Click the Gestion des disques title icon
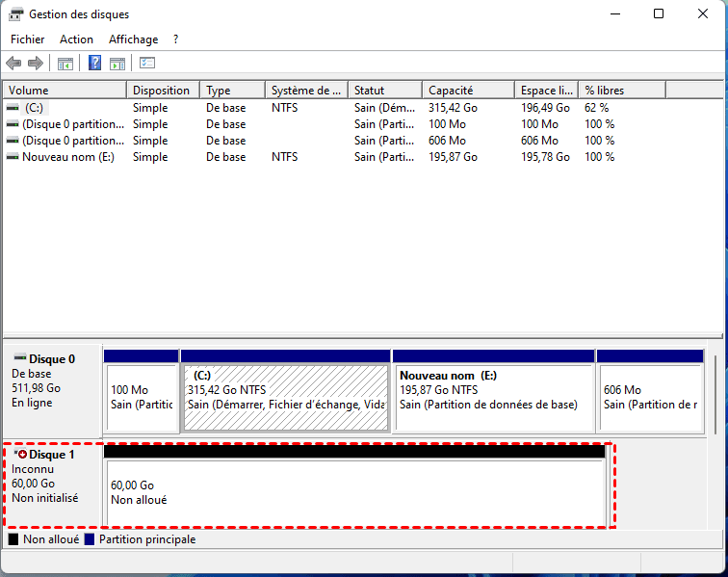Screen dimensions: 728x577 click(15, 13)
